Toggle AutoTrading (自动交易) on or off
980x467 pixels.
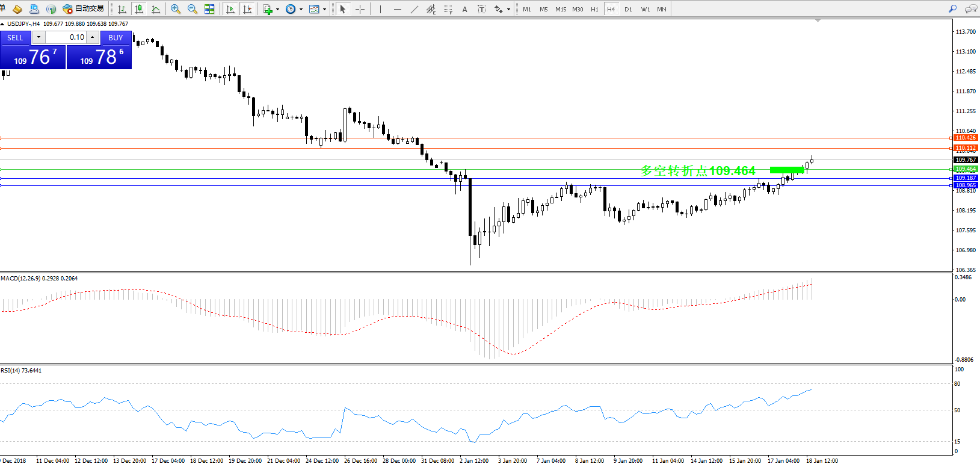(84, 9)
